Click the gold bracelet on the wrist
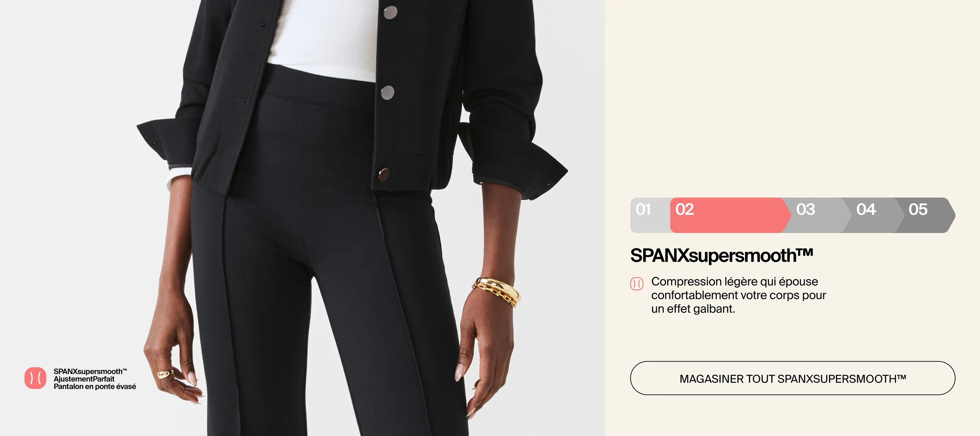This screenshot has width=980, height=436. pos(496,291)
